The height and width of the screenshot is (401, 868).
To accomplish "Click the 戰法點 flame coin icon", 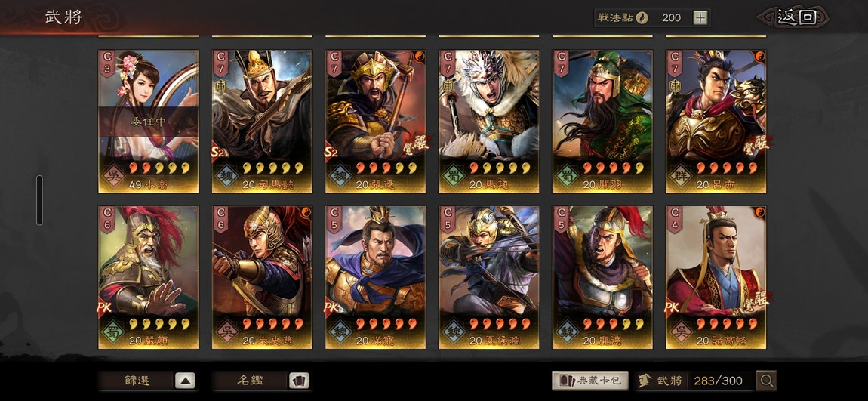I will (642, 17).
